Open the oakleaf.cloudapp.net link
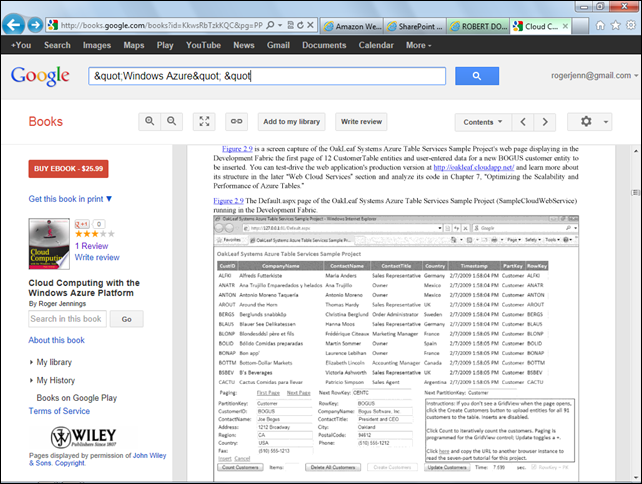This screenshot has width=642, height=484. point(474,167)
